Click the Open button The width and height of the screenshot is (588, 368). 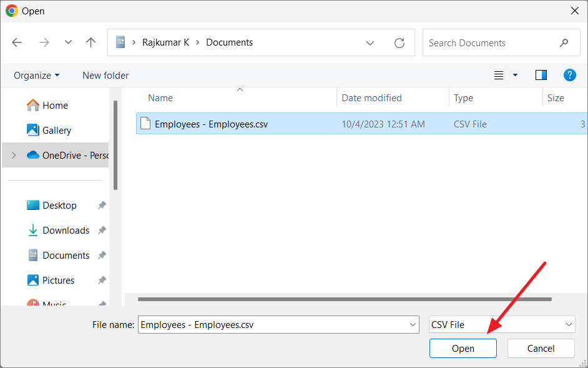(x=463, y=348)
